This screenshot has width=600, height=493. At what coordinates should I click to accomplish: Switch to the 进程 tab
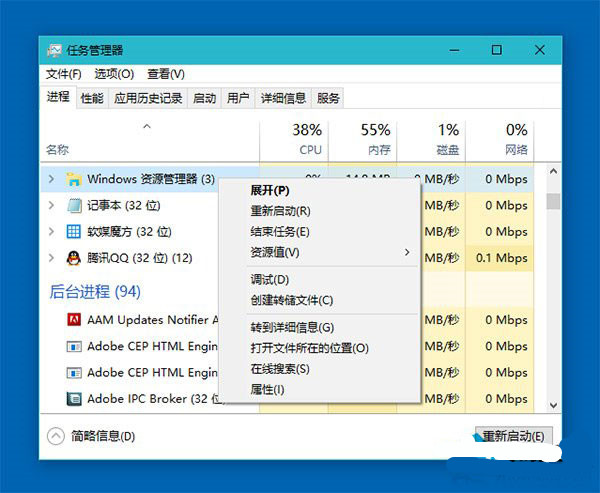58,97
